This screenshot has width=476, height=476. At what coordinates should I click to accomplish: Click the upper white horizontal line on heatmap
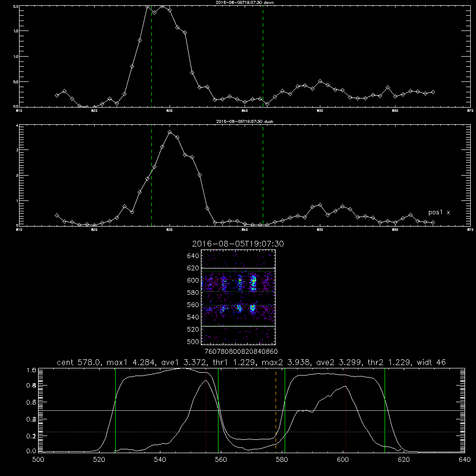point(238,268)
